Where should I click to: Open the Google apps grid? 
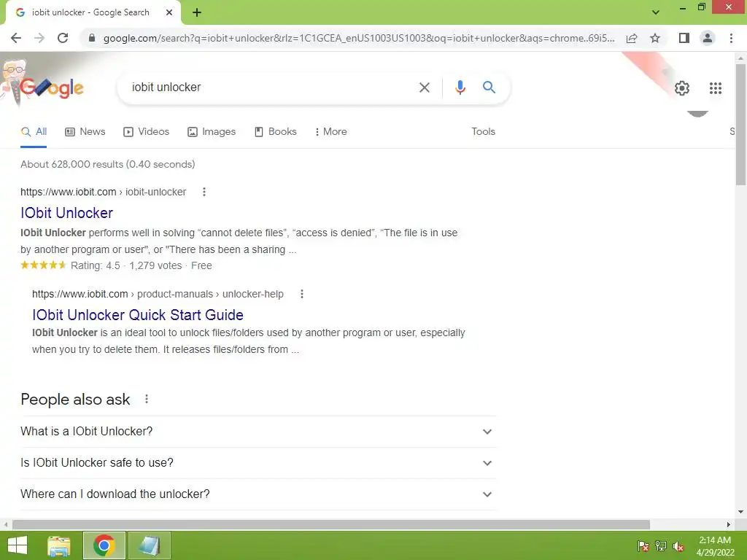click(x=715, y=88)
